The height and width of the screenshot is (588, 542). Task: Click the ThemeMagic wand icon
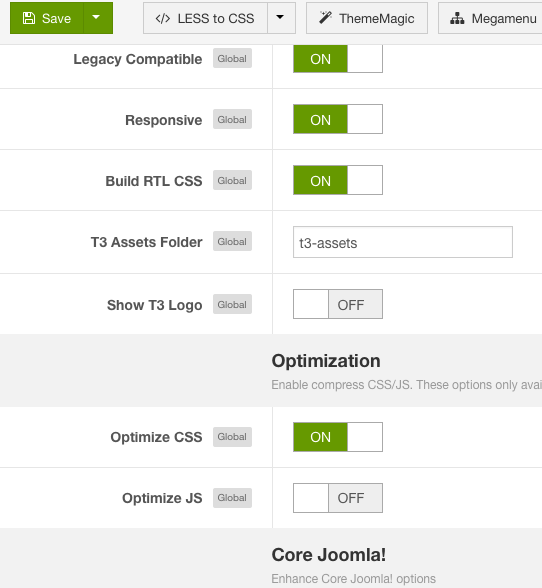tap(325, 18)
